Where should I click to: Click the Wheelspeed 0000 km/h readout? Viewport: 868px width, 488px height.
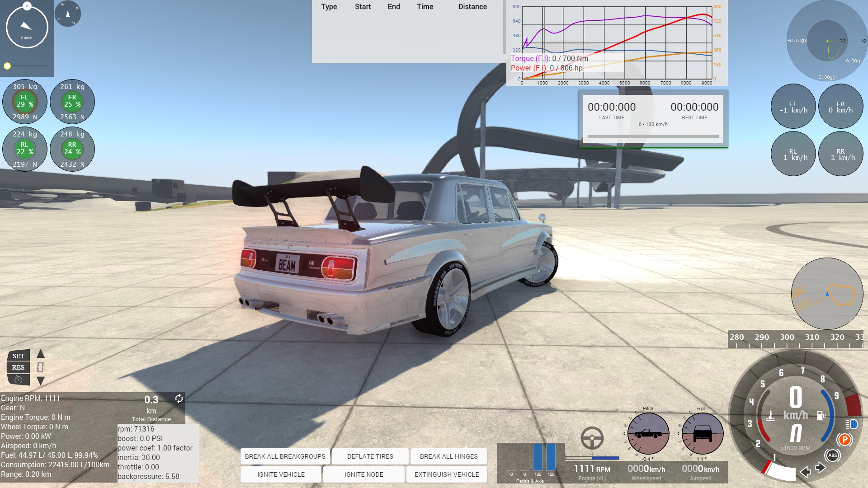[646, 472]
